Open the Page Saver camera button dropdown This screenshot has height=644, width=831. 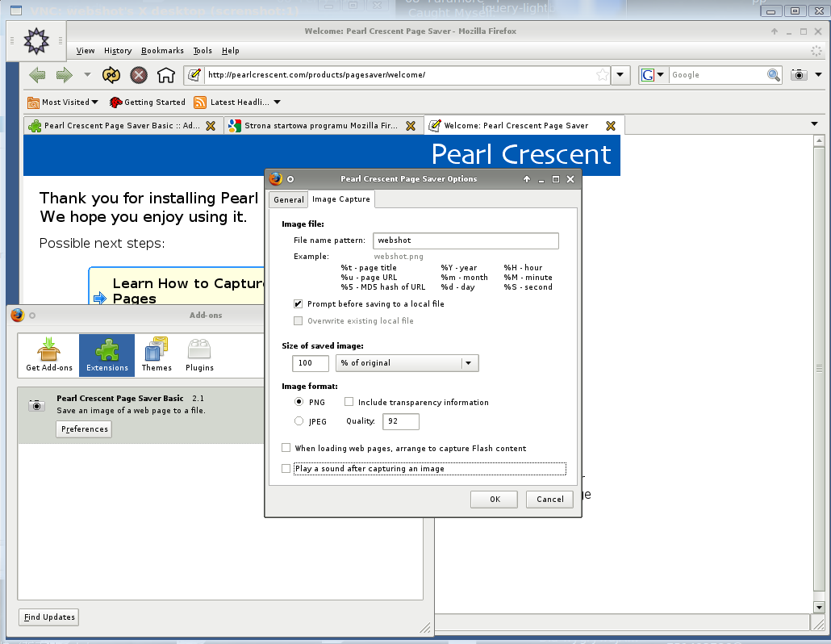point(818,75)
